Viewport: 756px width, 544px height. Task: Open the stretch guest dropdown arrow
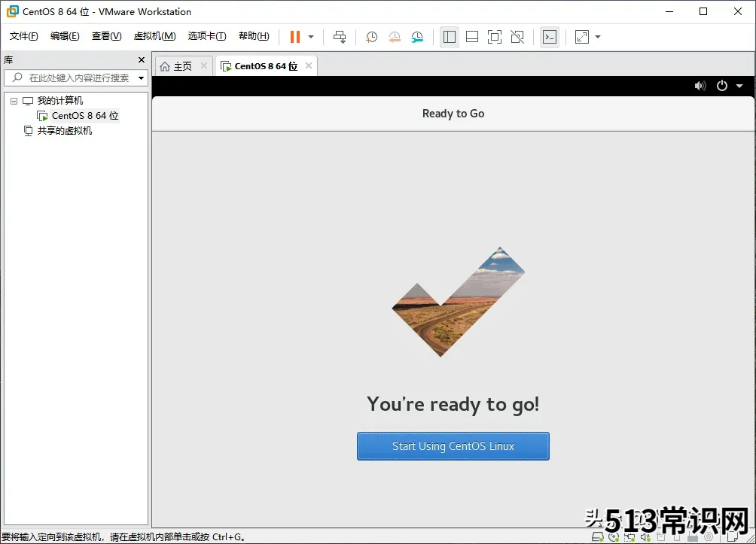[x=598, y=37]
